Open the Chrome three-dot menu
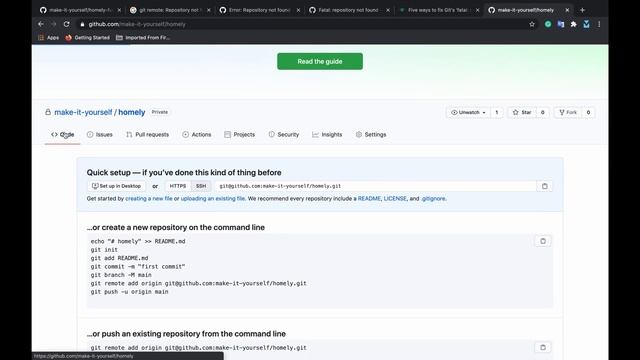This screenshot has height=360, width=640. pos(599,24)
